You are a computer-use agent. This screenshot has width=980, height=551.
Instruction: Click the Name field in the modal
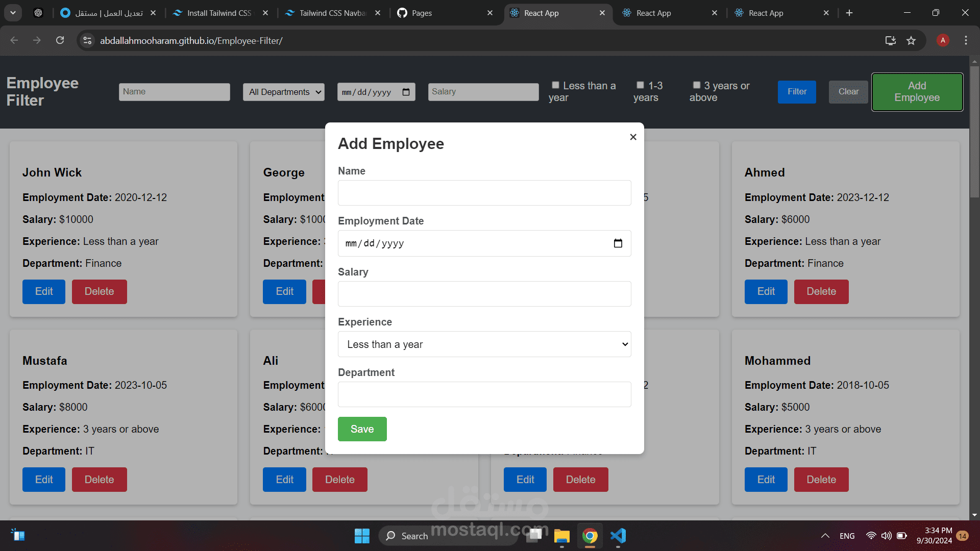click(x=484, y=193)
